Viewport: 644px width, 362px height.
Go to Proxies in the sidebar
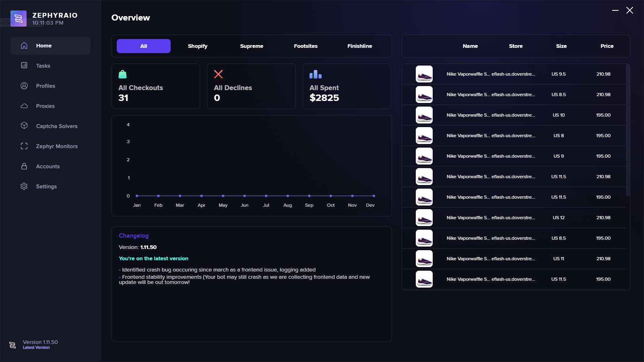click(x=45, y=106)
